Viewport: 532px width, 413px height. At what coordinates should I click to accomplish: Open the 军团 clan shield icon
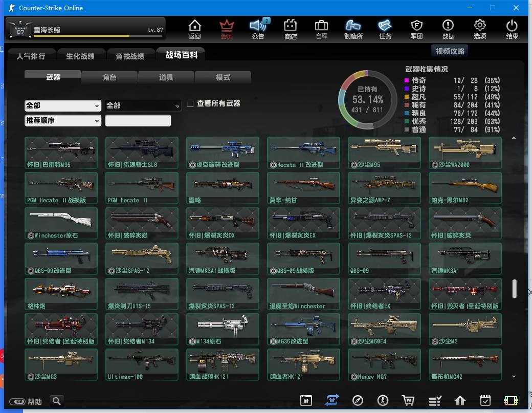point(416,29)
